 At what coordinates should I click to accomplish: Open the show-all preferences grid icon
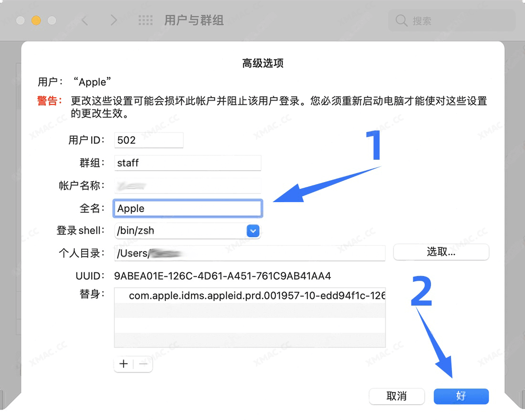point(146,20)
